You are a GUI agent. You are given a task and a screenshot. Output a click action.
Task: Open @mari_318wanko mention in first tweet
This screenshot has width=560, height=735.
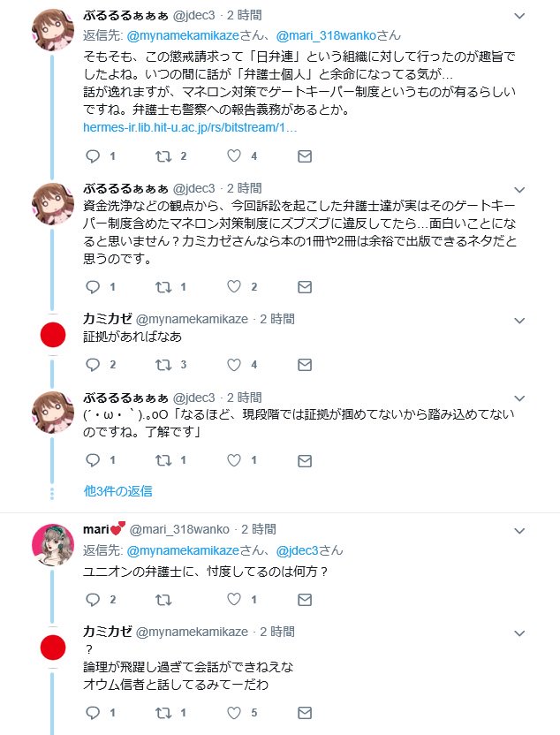point(326,35)
